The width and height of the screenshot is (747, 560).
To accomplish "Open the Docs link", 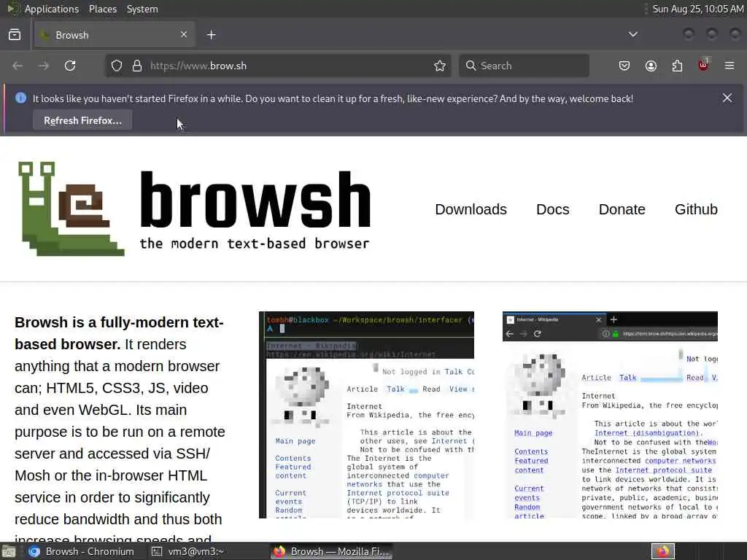I will 553,209.
